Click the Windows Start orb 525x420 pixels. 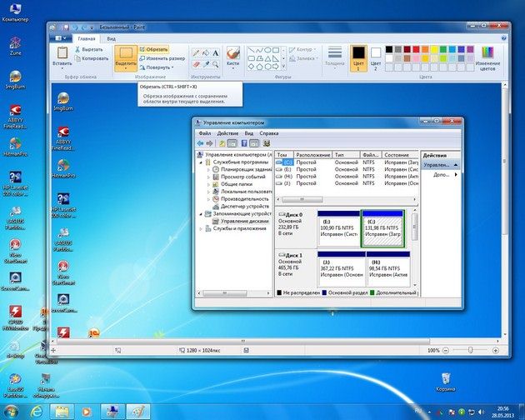[x=12, y=411]
